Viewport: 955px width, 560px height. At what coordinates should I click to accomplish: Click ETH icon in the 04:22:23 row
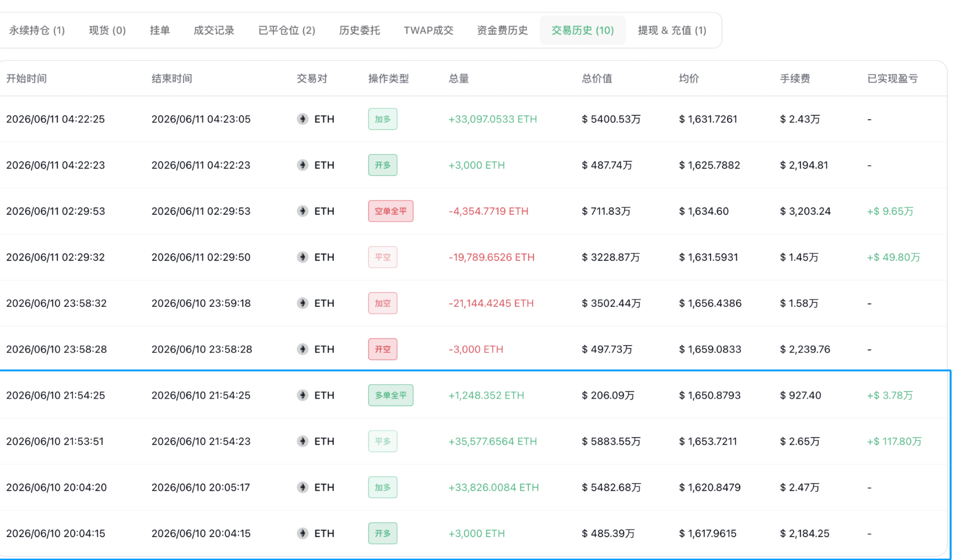[x=303, y=165]
